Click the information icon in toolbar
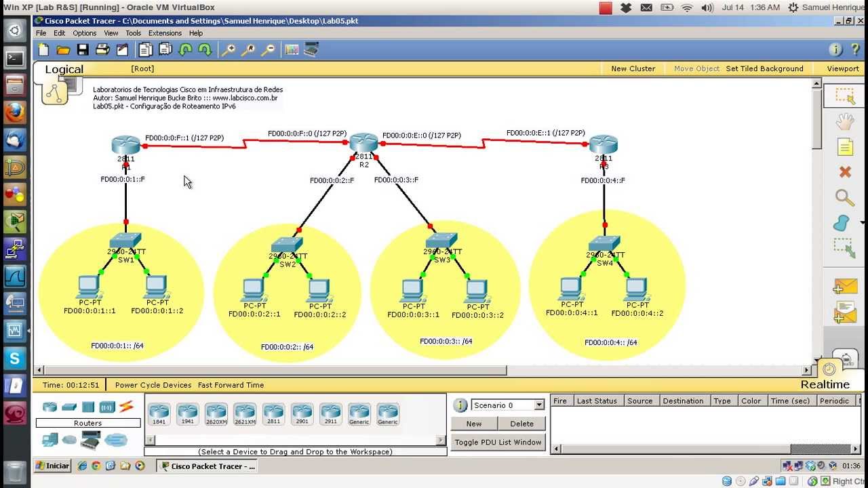Image resolution: width=868 pixels, height=488 pixels. [835, 49]
